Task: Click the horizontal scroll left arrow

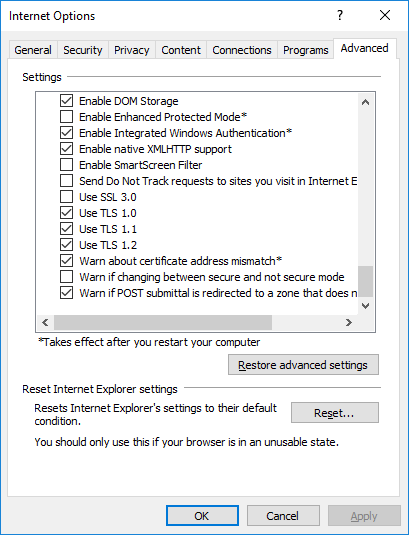Action: (45, 322)
